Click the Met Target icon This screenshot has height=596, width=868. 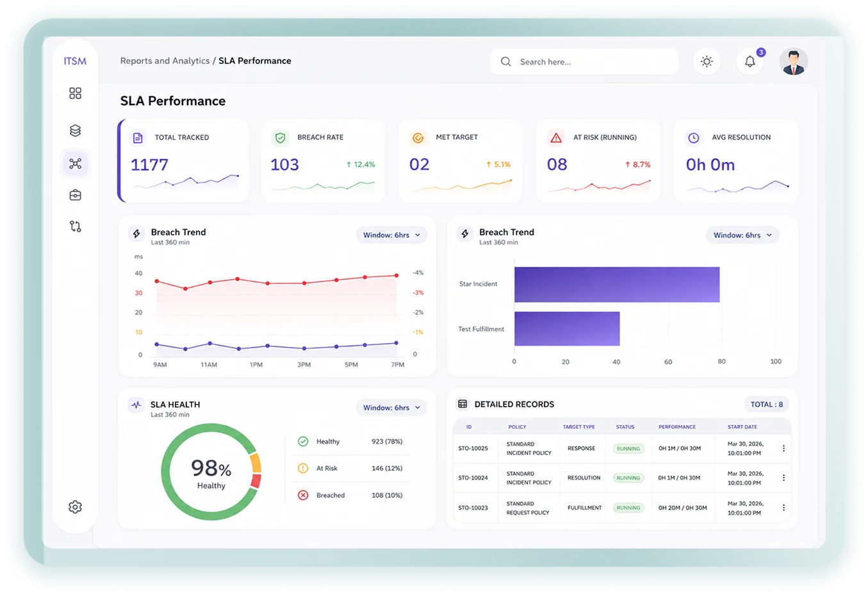[x=418, y=138]
